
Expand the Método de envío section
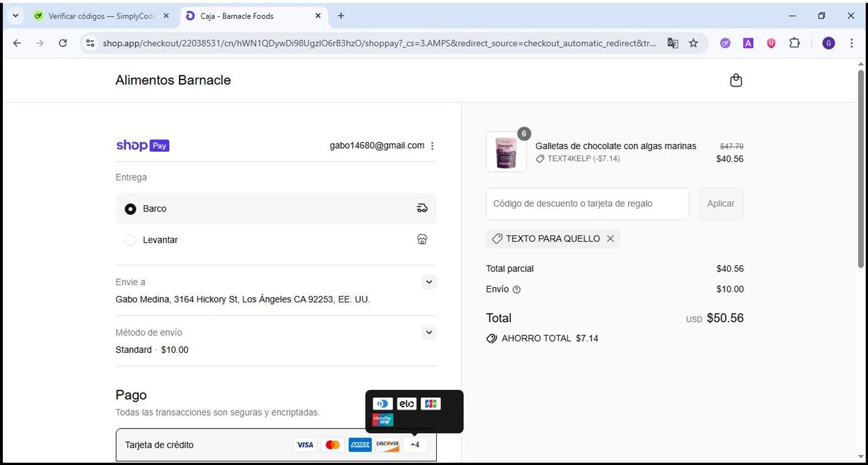(x=429, y=332)
